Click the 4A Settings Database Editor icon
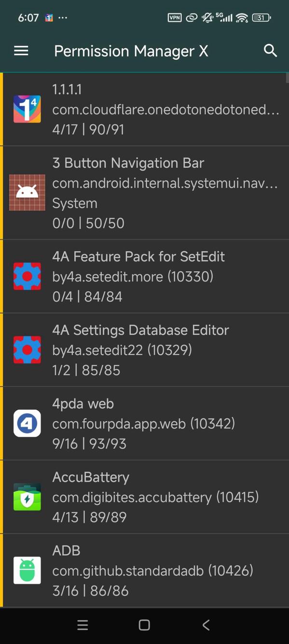Viewport: 289px width, 644px height. click(x=28, y=349)
